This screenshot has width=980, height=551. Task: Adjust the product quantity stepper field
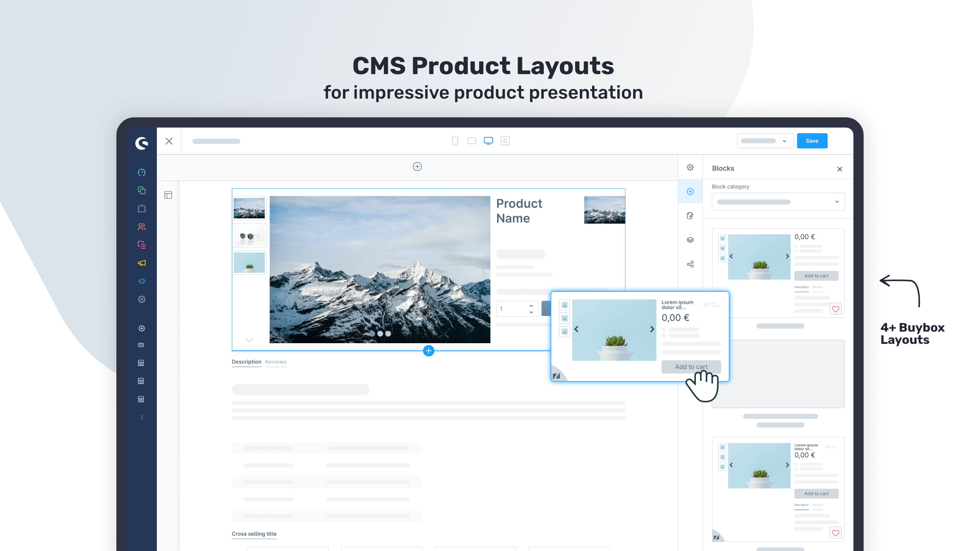coord(518,309)
